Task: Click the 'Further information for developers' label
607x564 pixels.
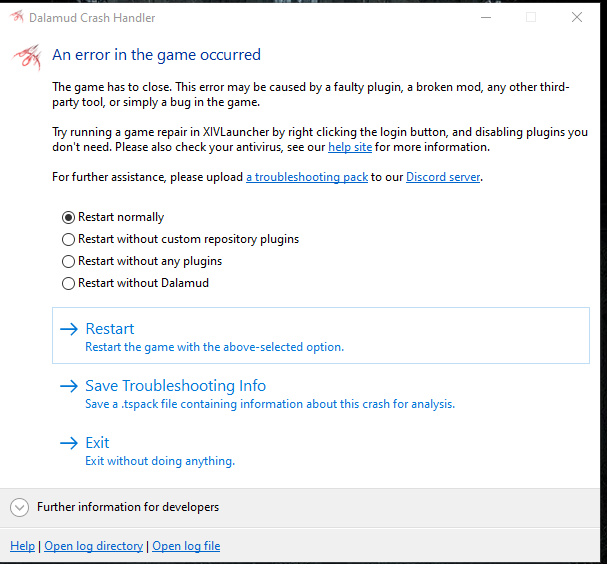Action: (128, 507)
